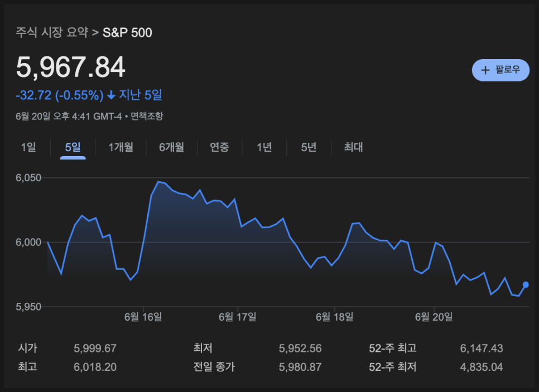Click the 전일 종가 label
The height and width of the screenshot is (392, 539).
[x=214, y=367]
